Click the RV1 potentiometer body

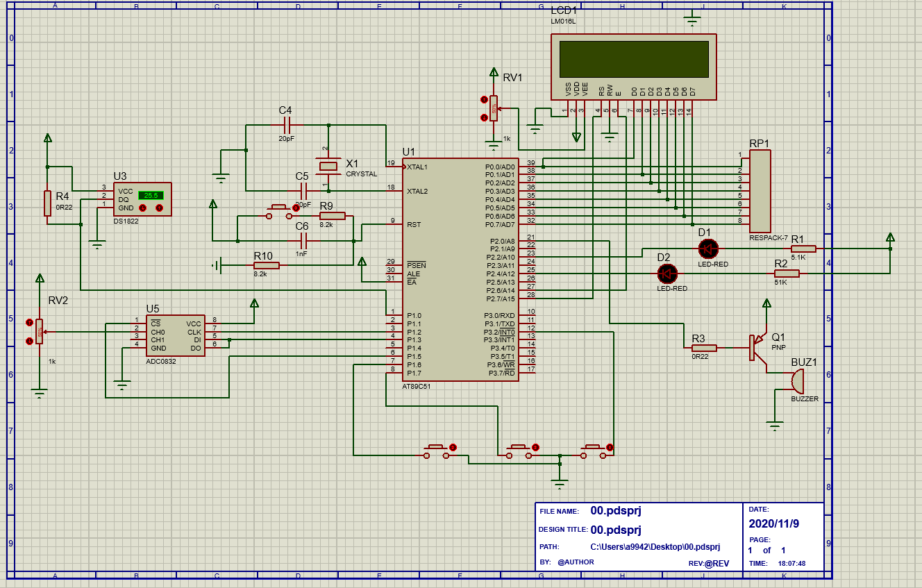click(494, 108)
